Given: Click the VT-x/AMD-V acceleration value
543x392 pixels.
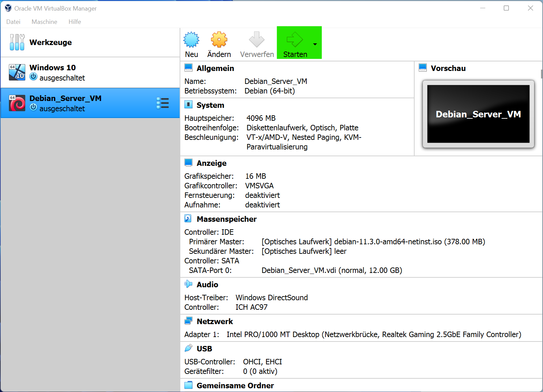Looking at the screenshot, I should point(304,142).
